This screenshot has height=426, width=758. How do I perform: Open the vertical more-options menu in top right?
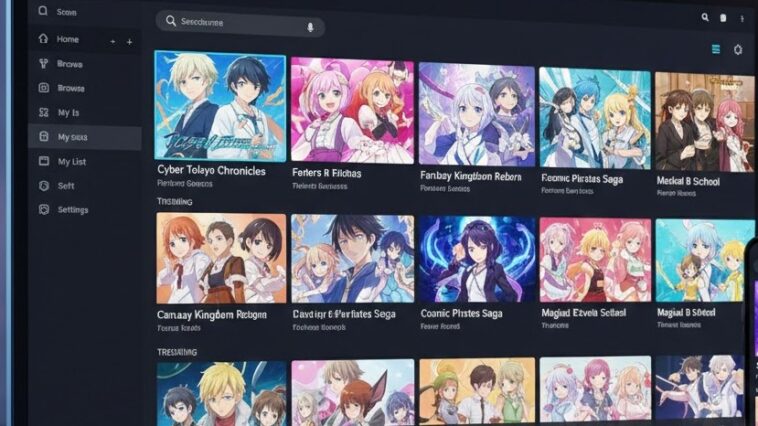pos(742,17)
